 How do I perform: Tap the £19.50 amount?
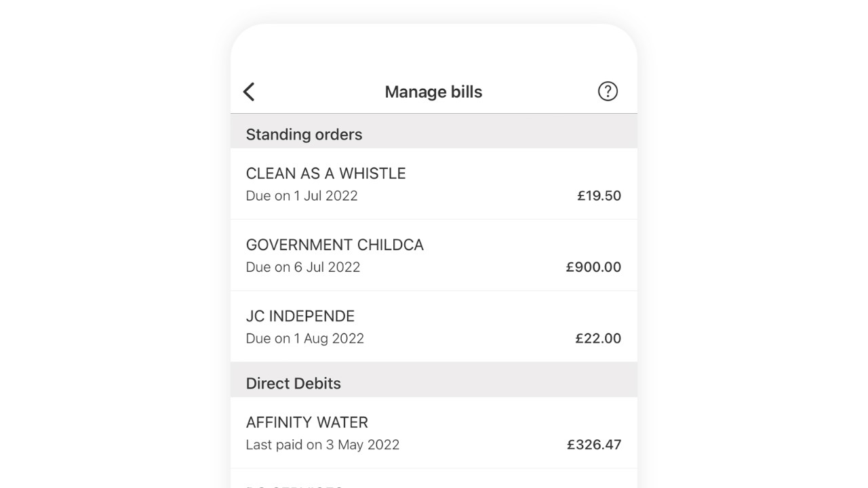(599, 196)
